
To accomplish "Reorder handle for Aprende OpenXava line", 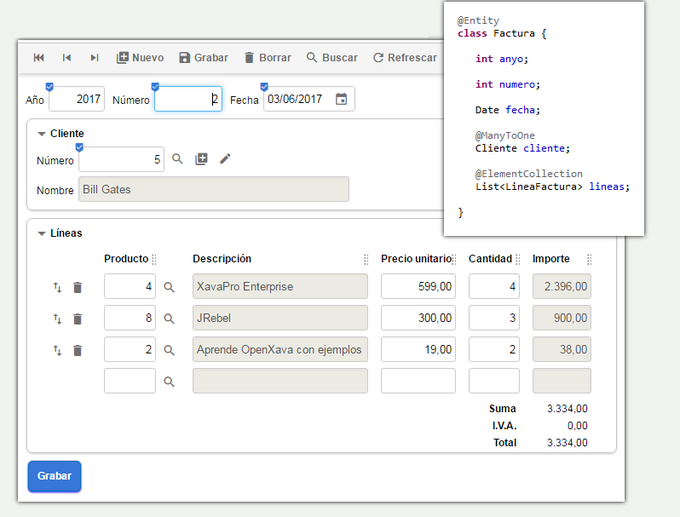I will [57, 350].
